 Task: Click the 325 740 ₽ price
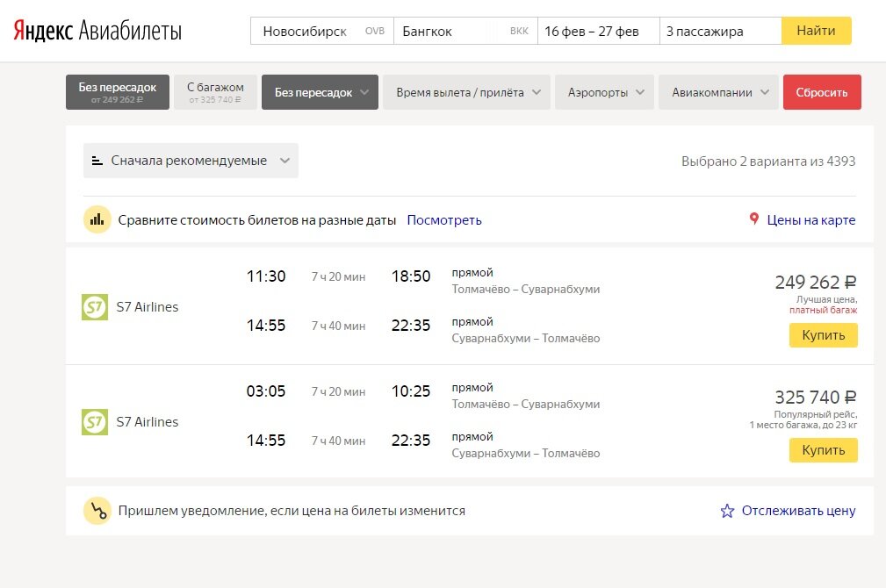tap(816, 397)
